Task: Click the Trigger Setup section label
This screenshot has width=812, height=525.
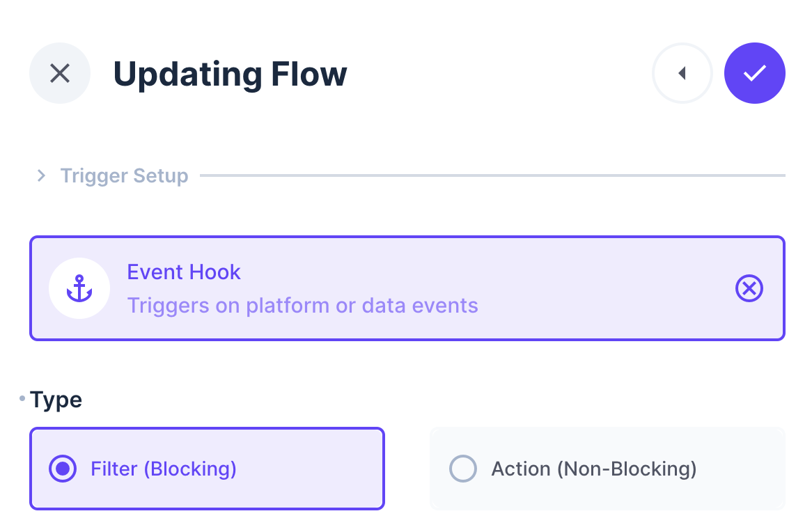Action: 124,175
